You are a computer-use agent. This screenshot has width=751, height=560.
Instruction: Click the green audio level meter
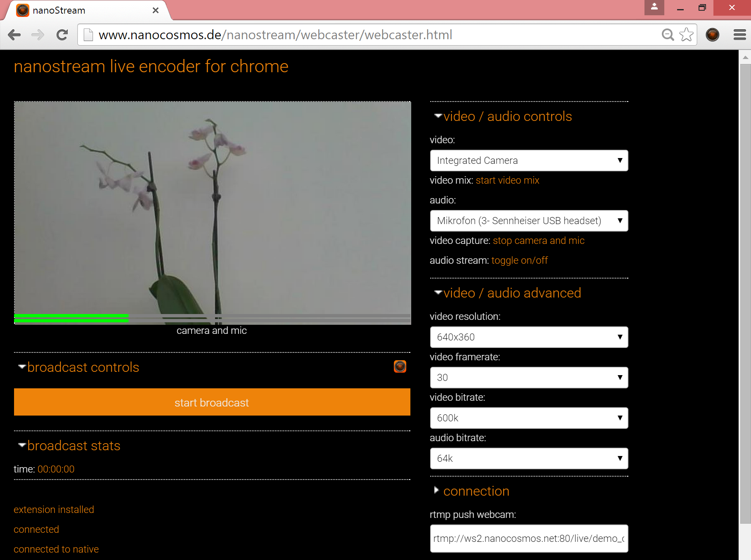pyautogui.click(x=71, y=318)
